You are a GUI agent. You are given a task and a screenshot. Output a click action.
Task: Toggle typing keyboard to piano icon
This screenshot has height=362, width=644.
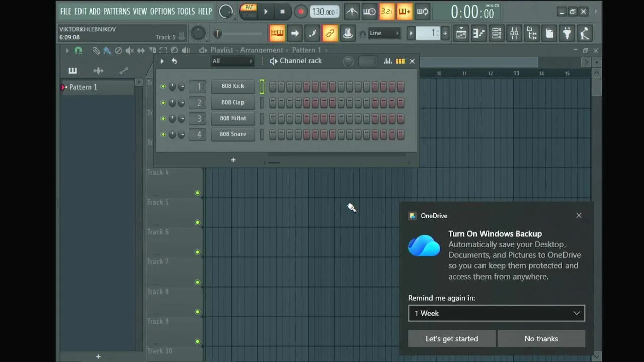tap(277, 34)
